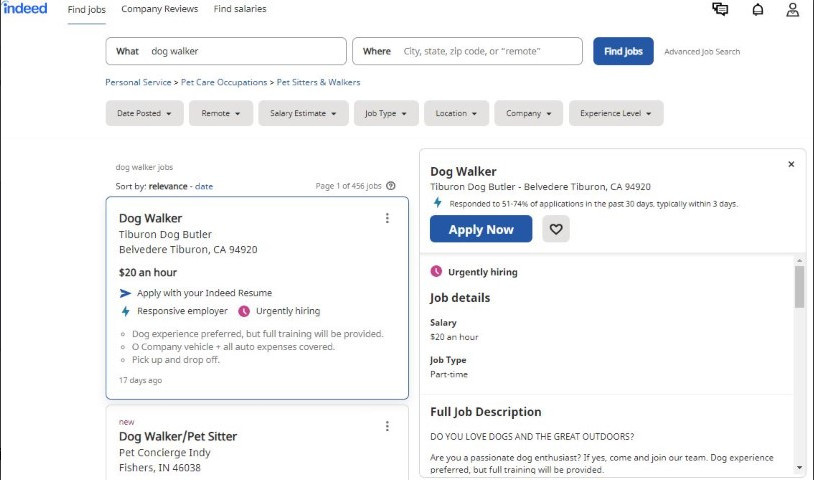Open the Salary Estimate filter
The image size is (814, 480).
coord(303,113)
